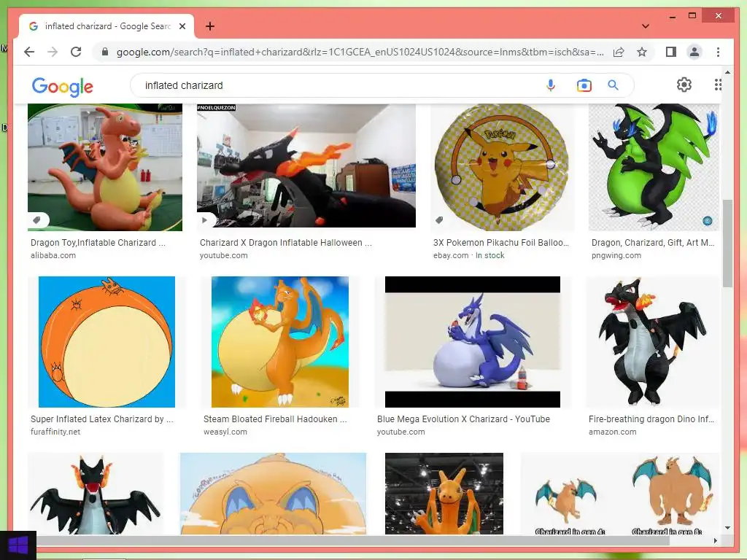This screenshot has width=747, height=560.
Task: Click 'Super Inflated Latex Charizard by' link
Action: point(102,419)
